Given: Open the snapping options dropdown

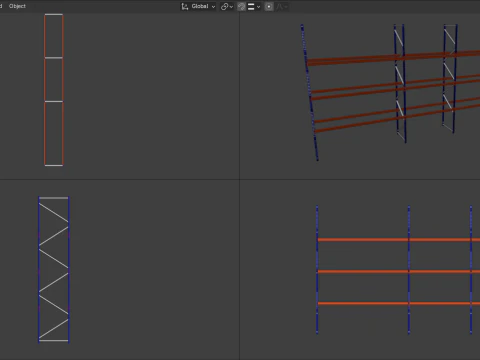Looking at the screenshot, I should pos(254,6).
